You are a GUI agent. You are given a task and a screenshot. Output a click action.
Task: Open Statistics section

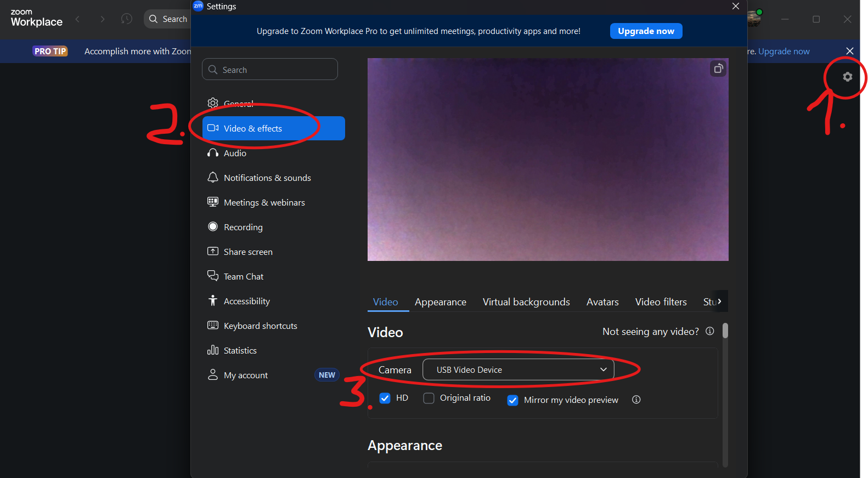(x=240, y=351)
